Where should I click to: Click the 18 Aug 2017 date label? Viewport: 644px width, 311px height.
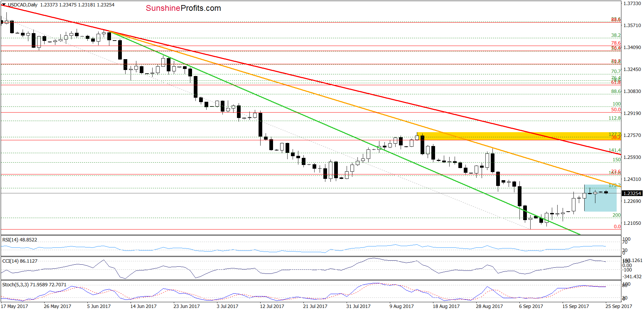tap(446, 306)
